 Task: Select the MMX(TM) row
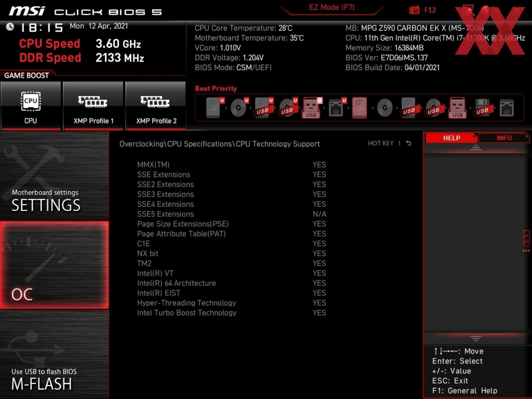(x=232, y=165)
